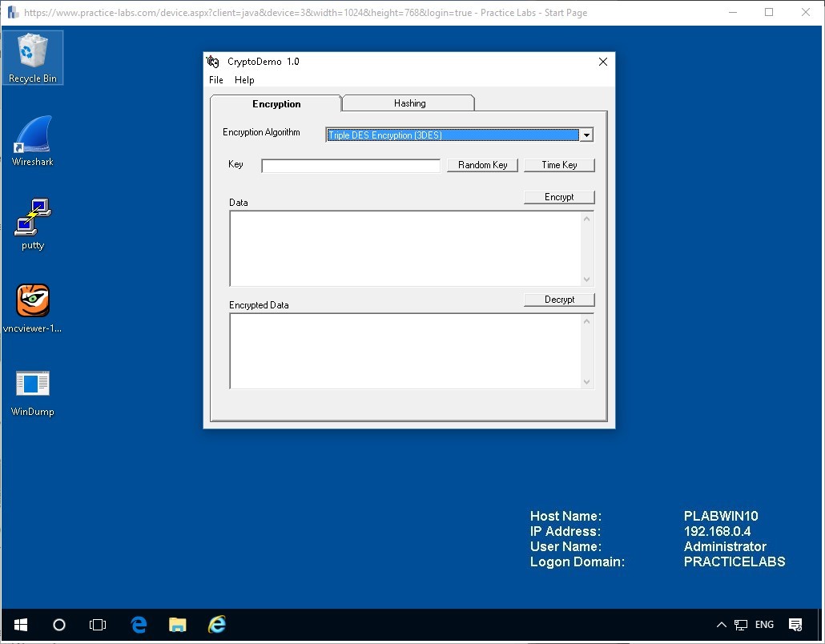Viewport: 825px width, 644px height.
Task: Open File Explorer from the taskbar
Action: point(177,624)
